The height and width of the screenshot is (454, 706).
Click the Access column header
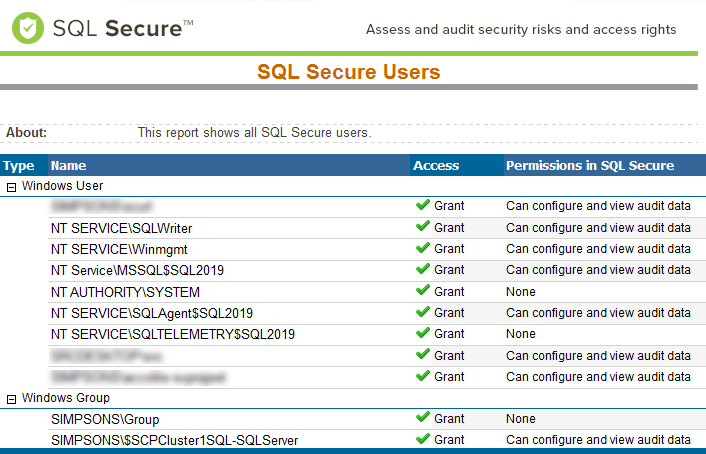436,166
